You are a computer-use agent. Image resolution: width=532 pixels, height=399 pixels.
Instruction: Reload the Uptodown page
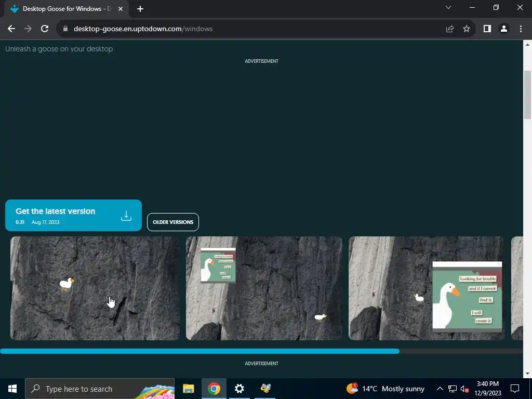(x=45, y=29)
